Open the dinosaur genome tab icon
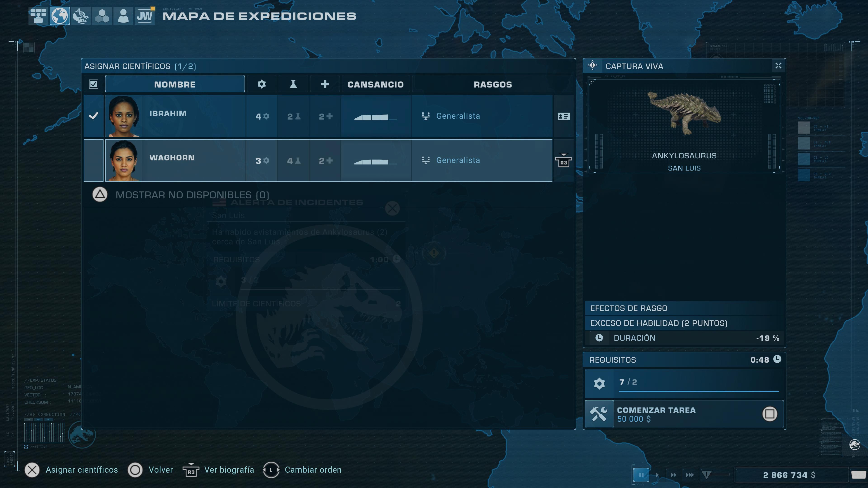The width and height of the screenshot is (868, 488). click(x=81, y=16)
